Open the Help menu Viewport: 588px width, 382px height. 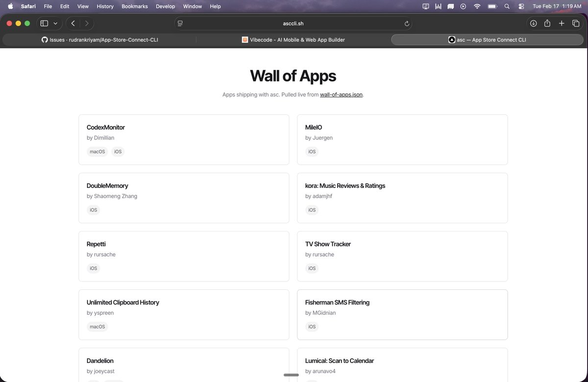(x=215, y=6)
